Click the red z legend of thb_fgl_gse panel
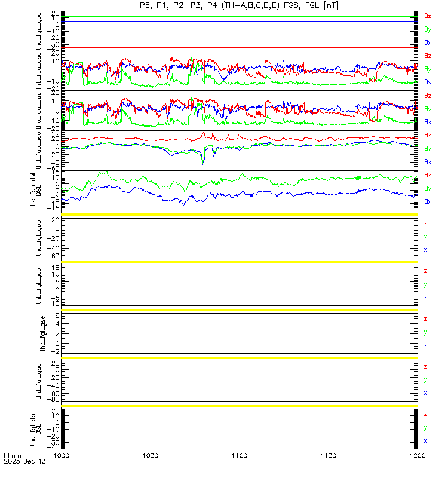This screenshot has height=478, width=448. click(425, 271)
